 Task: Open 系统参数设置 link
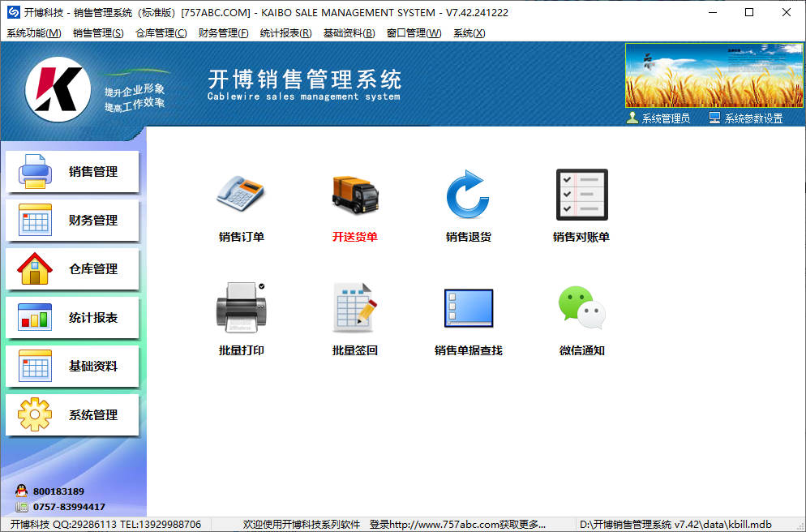click(753, 118)
